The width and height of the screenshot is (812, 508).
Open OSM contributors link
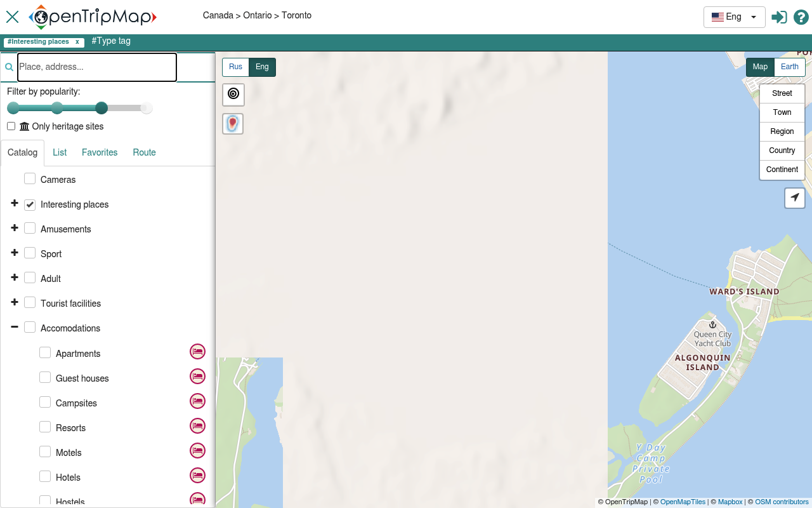pyautogui.click(x=782, y=502)
